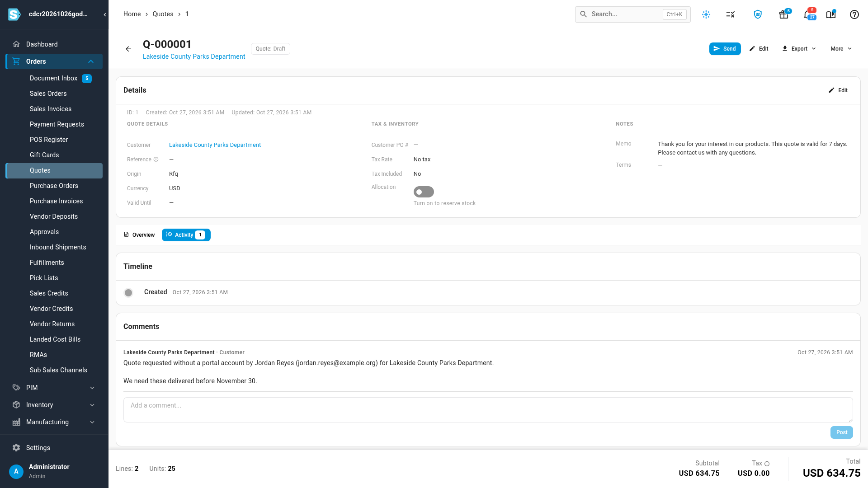Click the Quotes breadcrumb link
Image resolution: width=868 pixels, height=488 pixels.
(163, 14)
